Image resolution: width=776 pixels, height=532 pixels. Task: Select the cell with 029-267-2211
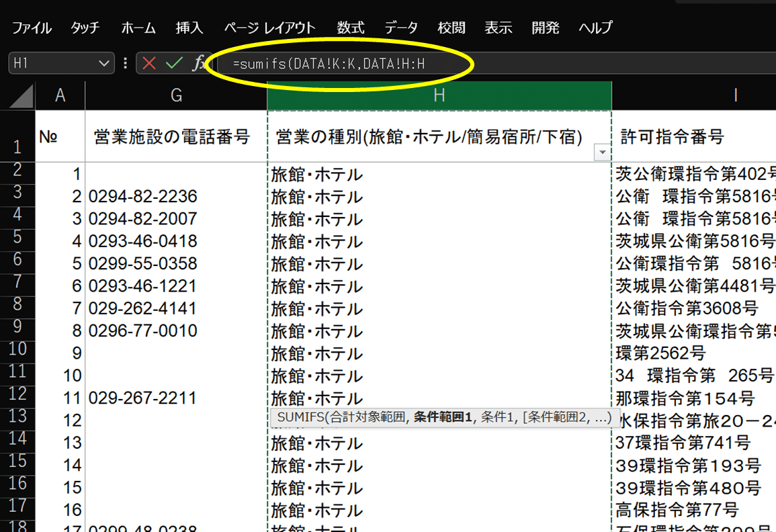(x=176, y=398)
